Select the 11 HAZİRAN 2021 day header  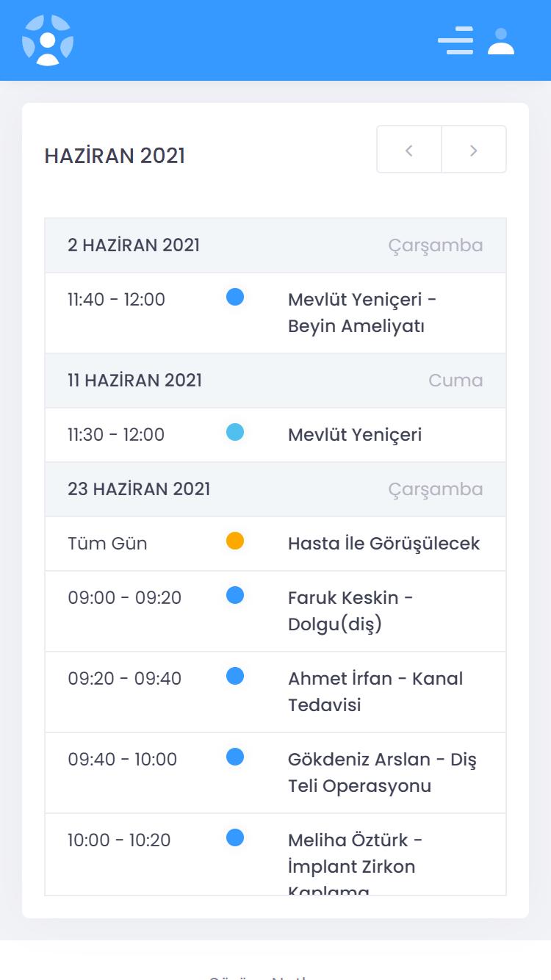coord(275,381)
